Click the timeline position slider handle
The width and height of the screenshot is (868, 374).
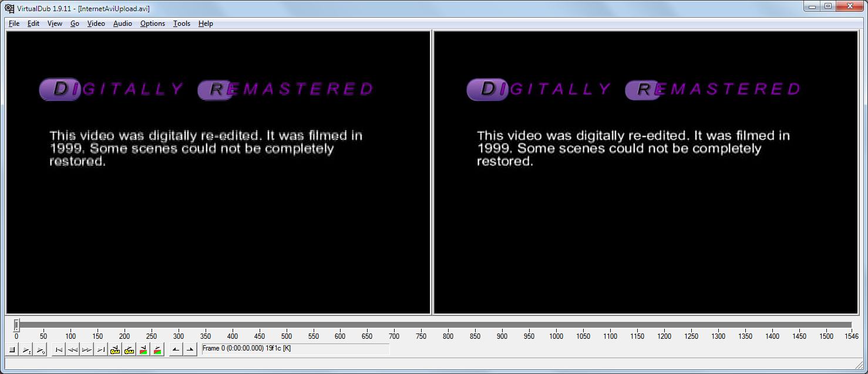click(16, 325)
